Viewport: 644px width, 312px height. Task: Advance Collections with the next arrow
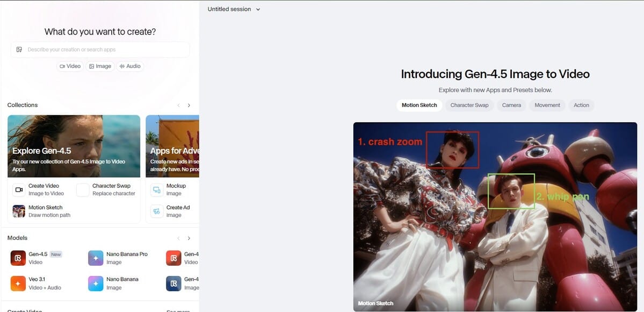coord(189,105)
